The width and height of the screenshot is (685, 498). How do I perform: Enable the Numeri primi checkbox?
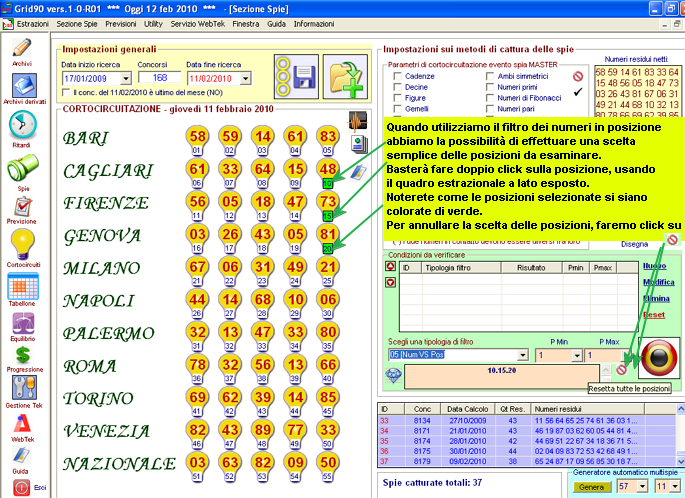coord(490,87)
